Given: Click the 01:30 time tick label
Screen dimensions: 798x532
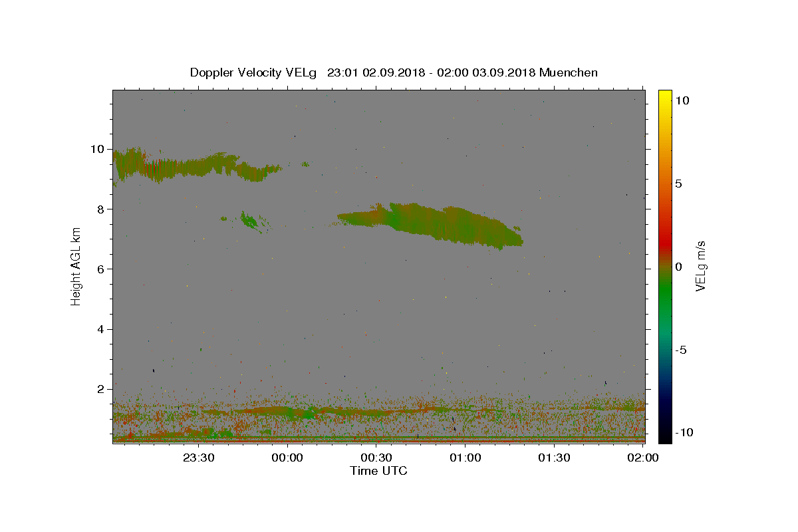Looking at the screenshot, I should pos(555,458).
